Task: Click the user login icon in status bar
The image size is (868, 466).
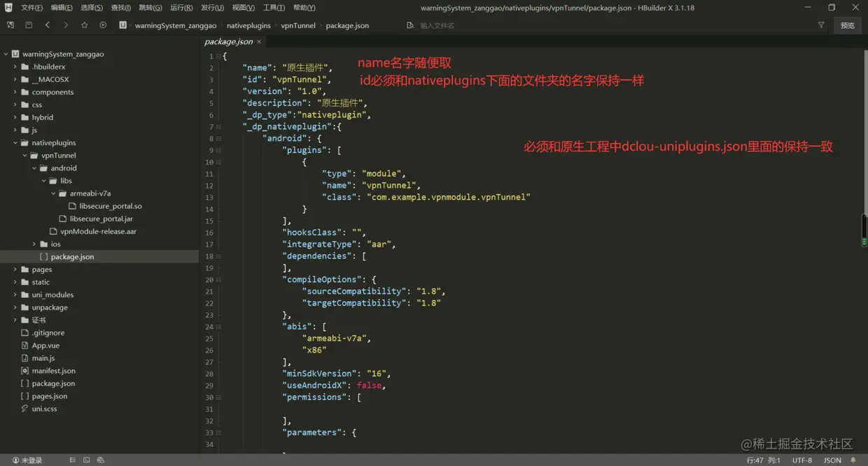Action: tap(15, 460)
